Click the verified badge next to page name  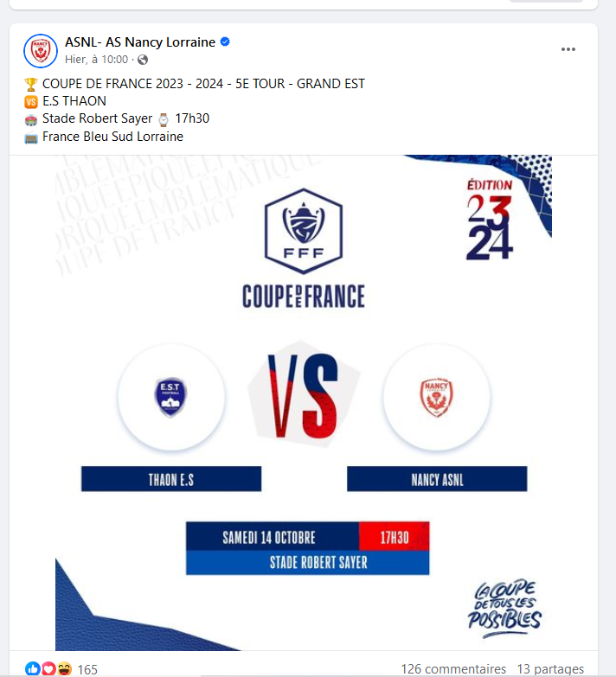tap(225, 42)
